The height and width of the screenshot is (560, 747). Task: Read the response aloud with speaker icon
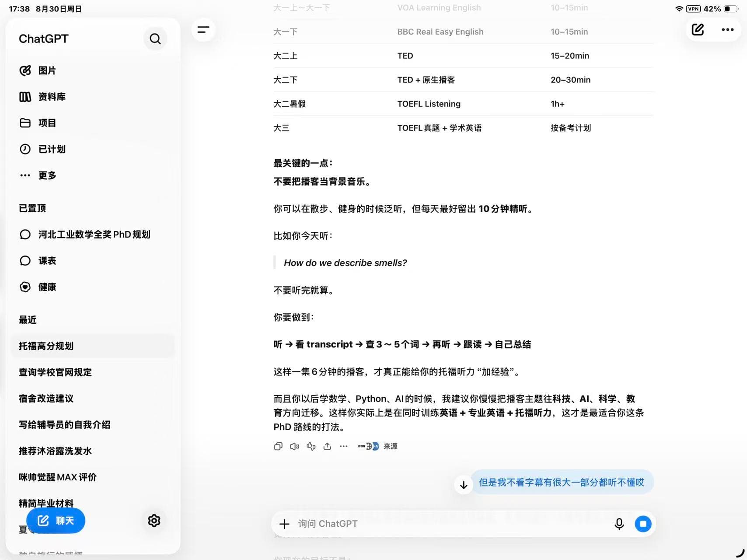[x=294, y=446]
